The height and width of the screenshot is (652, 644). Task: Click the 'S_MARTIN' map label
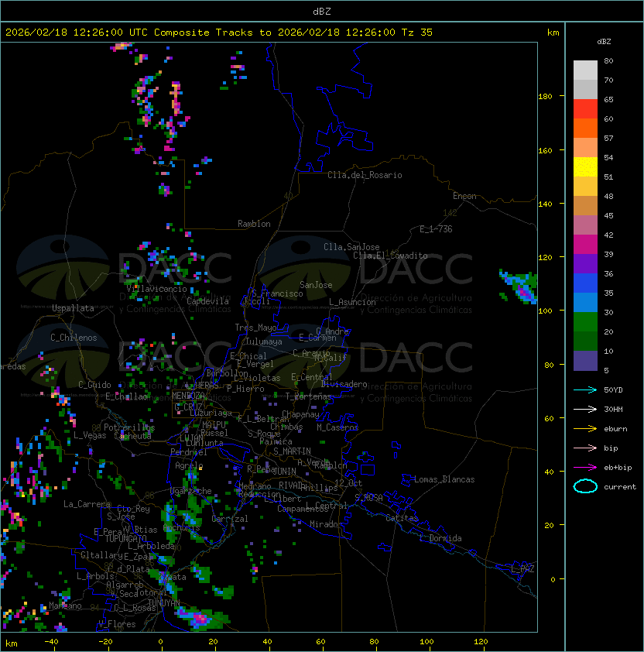(x=292, y=451)
